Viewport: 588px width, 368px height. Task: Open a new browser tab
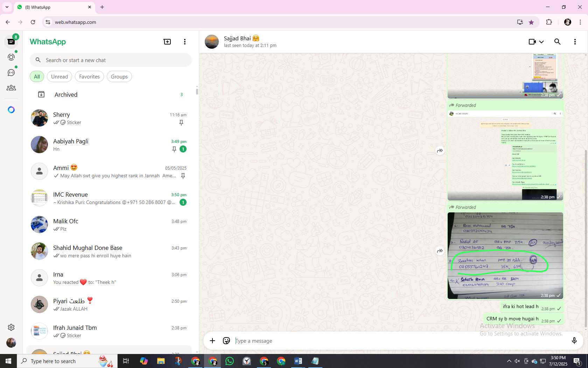pyautogui.click(x=102, y=7)
